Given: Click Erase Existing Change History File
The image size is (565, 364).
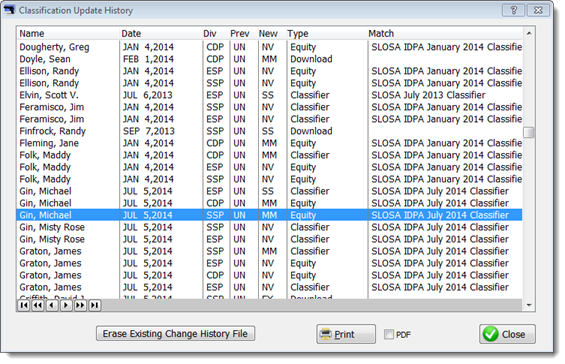Looking at the screenshot, I should pyautogui.click(x=175, y=333).
